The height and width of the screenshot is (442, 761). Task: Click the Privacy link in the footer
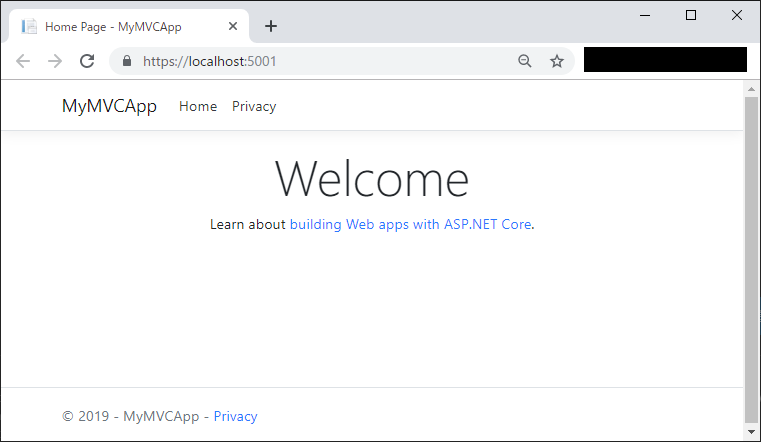click(x=235, y=416)
